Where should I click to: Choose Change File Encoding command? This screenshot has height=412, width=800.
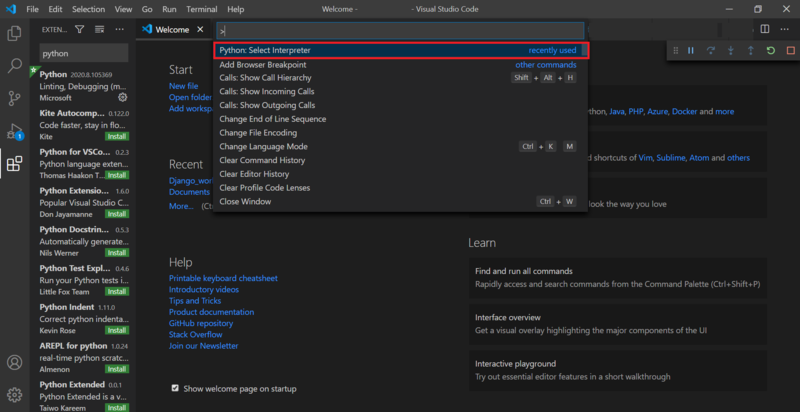(x=401, y=133)
